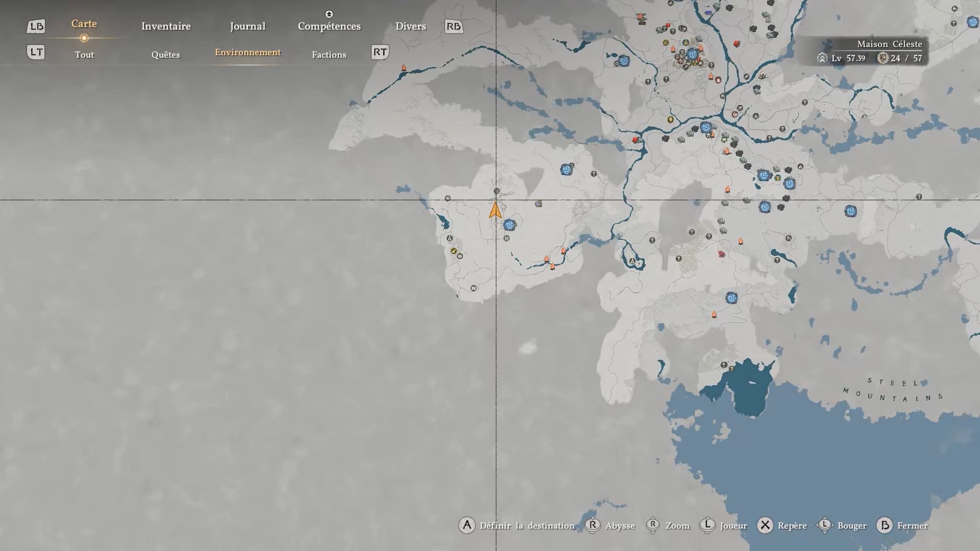Click the Abysse prompt label
The height and width of the screenshot is (551, 980).
point(620,525)
